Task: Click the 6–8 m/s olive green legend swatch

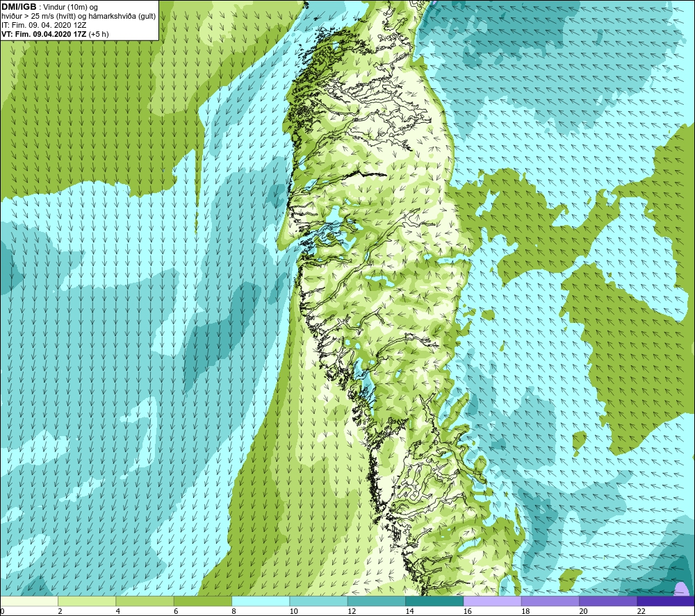Action: click(202, 601)
